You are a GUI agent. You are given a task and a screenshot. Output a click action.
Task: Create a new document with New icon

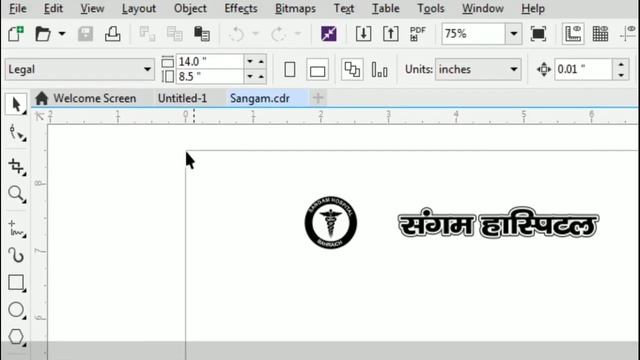tap(16, 34)
